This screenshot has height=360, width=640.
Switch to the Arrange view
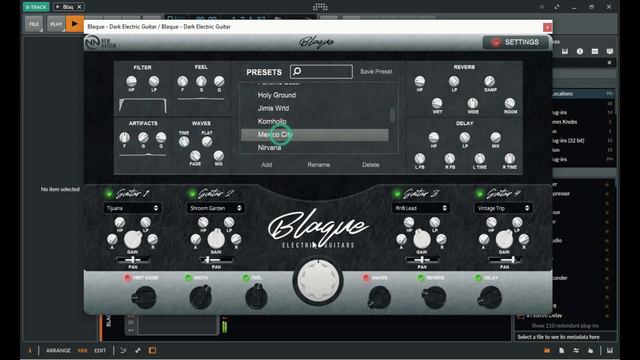[x=58, y=351]
